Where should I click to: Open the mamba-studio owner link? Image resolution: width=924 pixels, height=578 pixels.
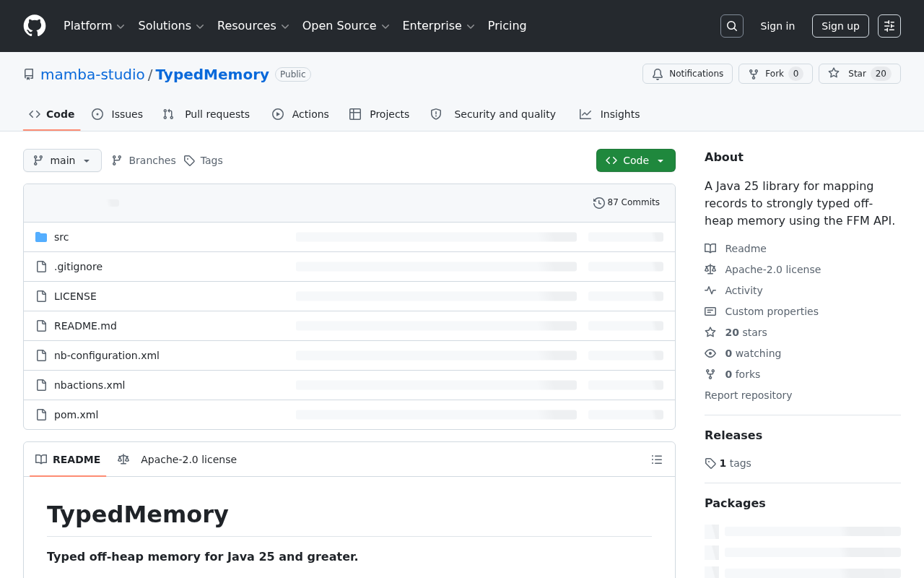tap(92, 74)
